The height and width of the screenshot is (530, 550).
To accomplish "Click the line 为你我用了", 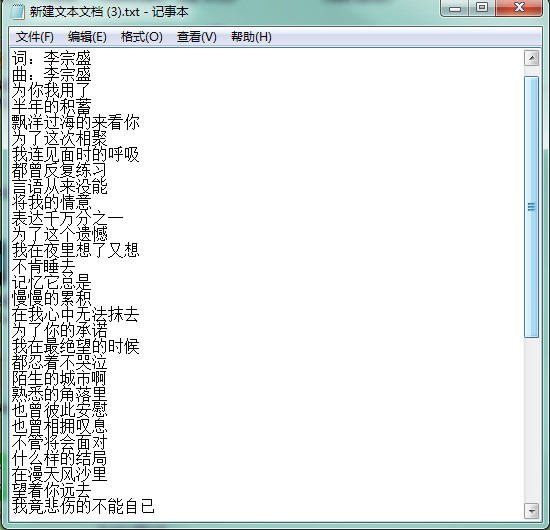I will coord(52,90).
